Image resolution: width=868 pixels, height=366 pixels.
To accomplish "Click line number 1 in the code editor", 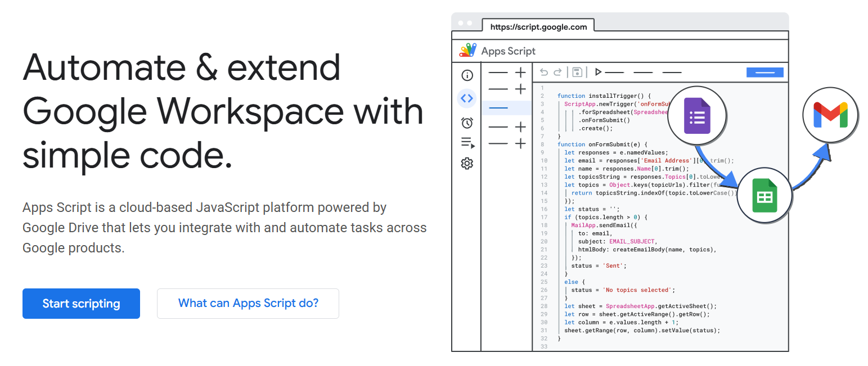I will coord(542,88).
